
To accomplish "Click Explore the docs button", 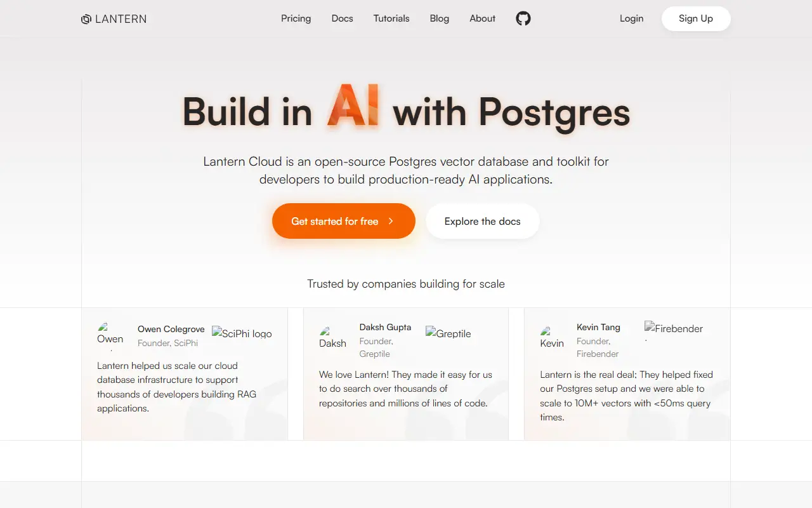I will pos(483,221).
